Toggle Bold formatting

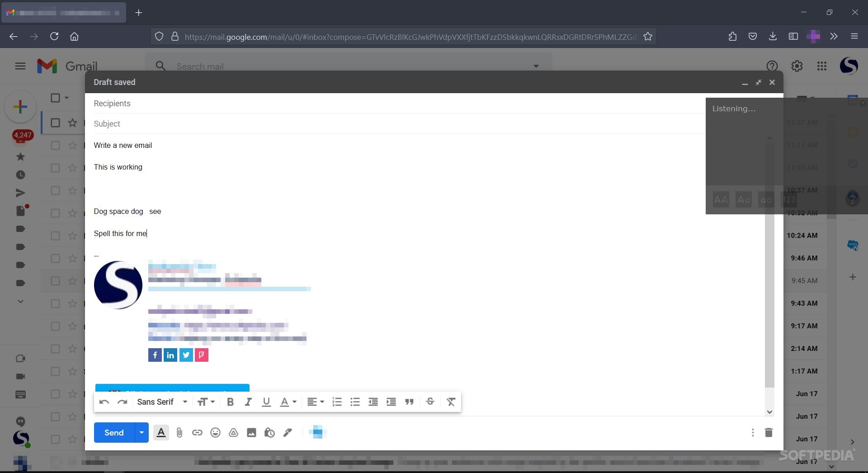(x=230, y=402)
